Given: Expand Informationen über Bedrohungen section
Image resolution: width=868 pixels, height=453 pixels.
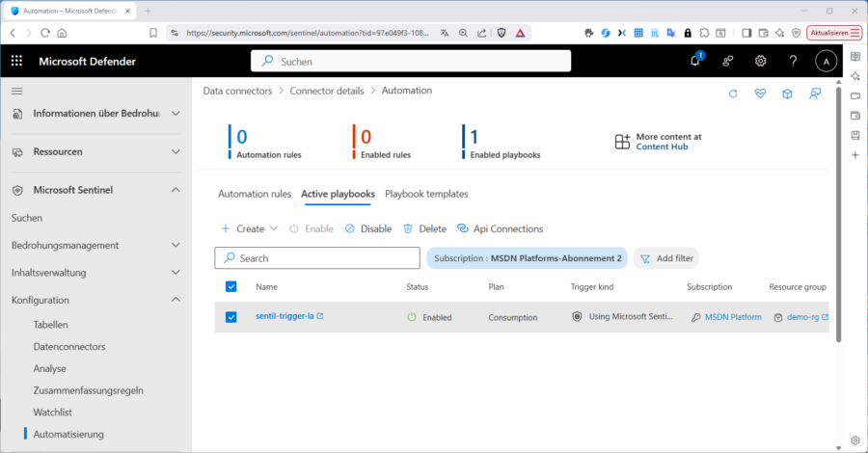Looking at the screenshot, I should 95,114.
